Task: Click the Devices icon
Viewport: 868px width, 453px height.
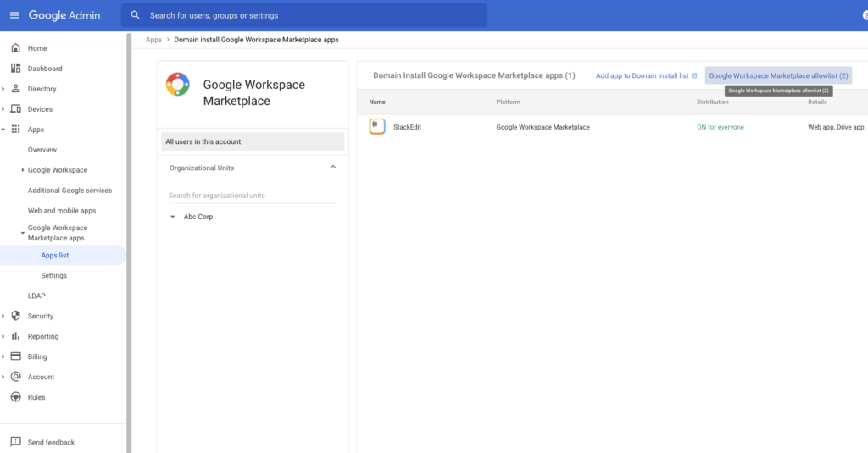Action: coord(15,109)
